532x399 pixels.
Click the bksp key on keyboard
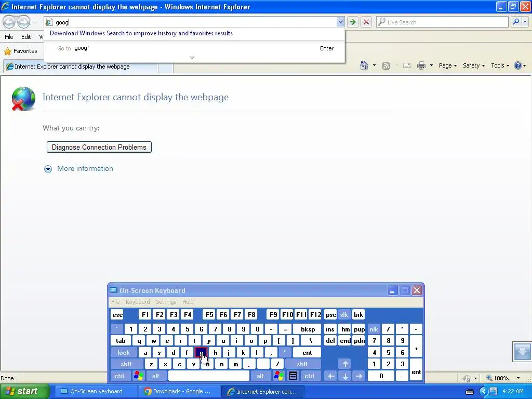308,329
